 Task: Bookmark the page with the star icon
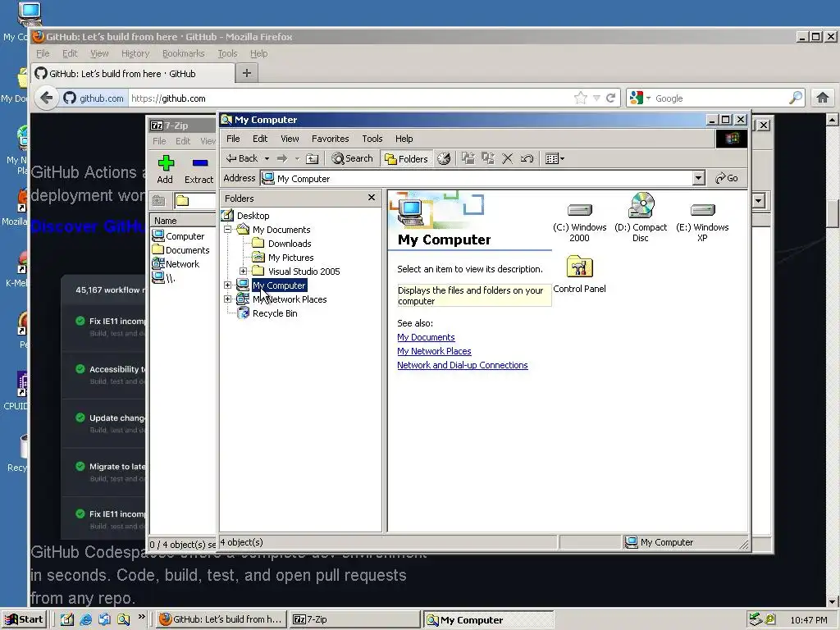580,98
